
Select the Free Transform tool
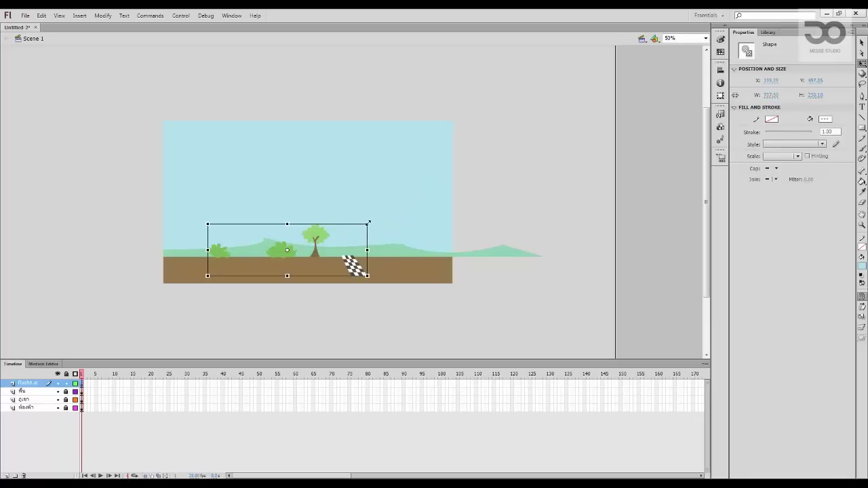(x=862, y=63)
